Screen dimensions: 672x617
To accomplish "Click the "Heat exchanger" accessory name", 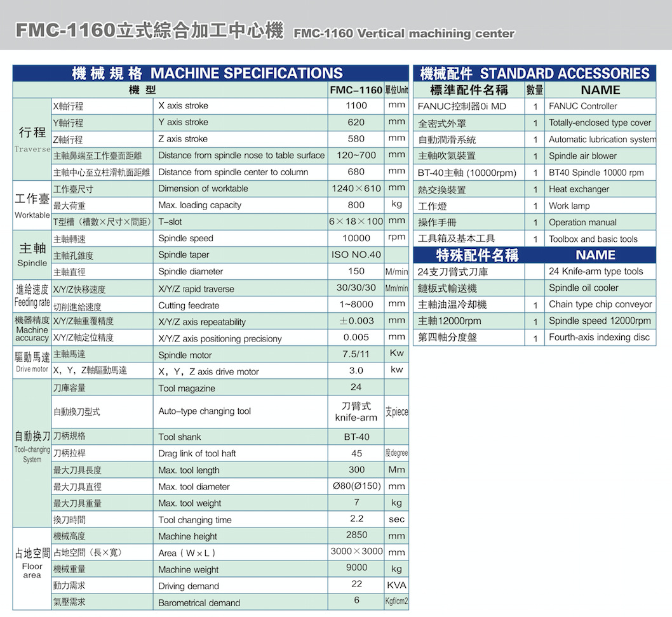I will click(x=579, y=189).
